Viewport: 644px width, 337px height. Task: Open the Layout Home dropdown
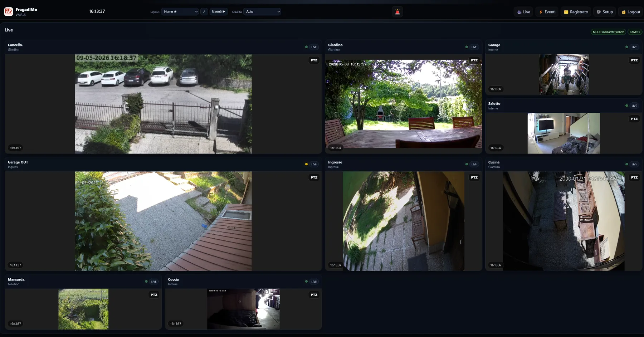click(x=180, y=11)
